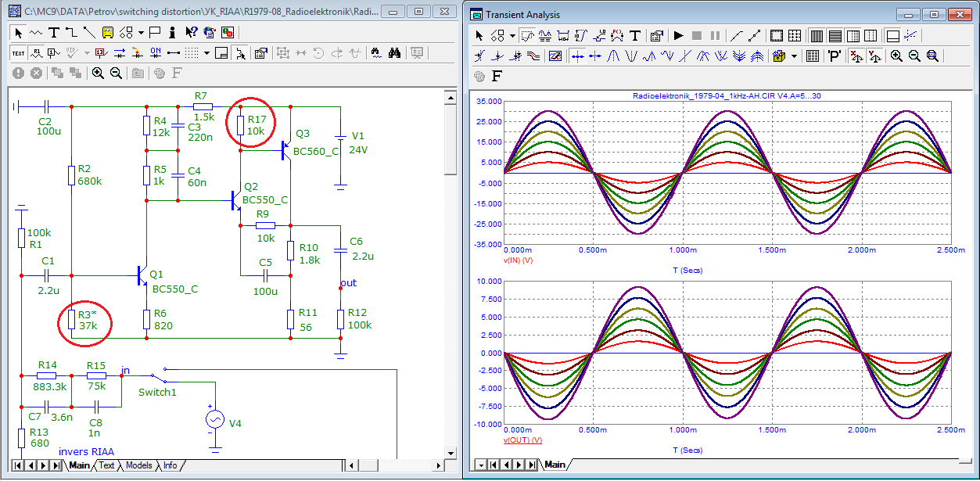Click the v(IN) (V) plot label
Viewport: 980px width, 481px height.
[x=518, y=260]
